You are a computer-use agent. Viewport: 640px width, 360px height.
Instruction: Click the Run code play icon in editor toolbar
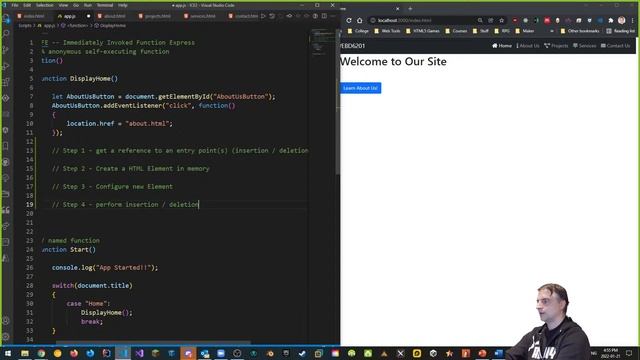[263, 16]
